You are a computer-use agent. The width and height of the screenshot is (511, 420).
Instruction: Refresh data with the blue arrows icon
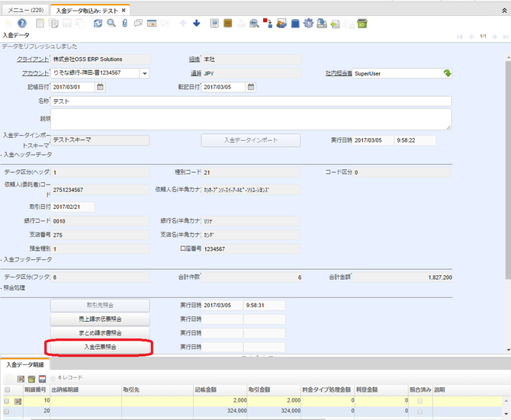(98, 23)
